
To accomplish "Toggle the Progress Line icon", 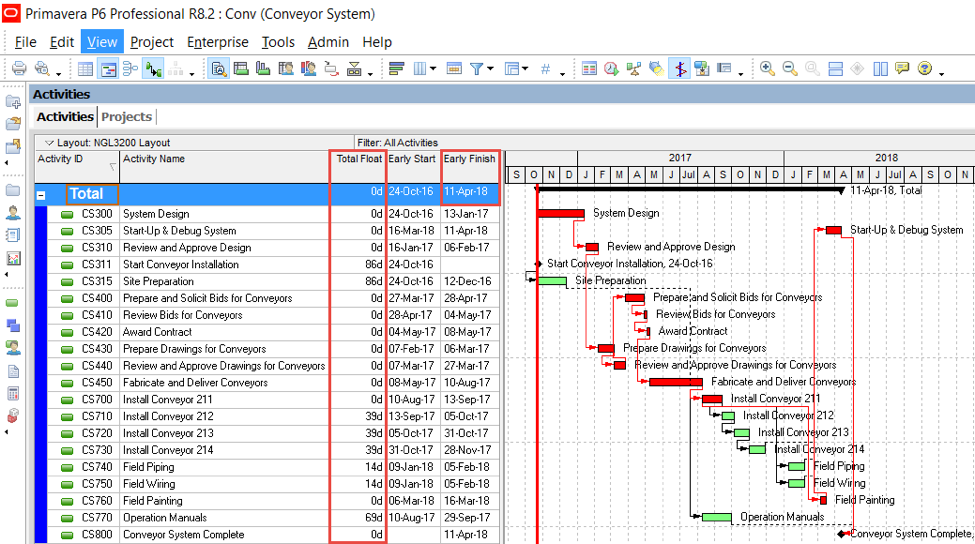I will 680,68.
